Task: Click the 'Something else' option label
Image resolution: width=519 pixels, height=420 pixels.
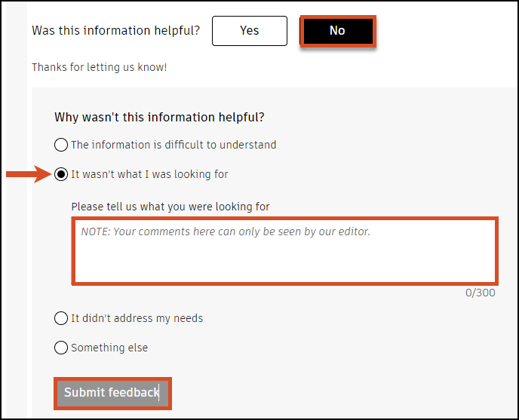Action: coord(109,348)
